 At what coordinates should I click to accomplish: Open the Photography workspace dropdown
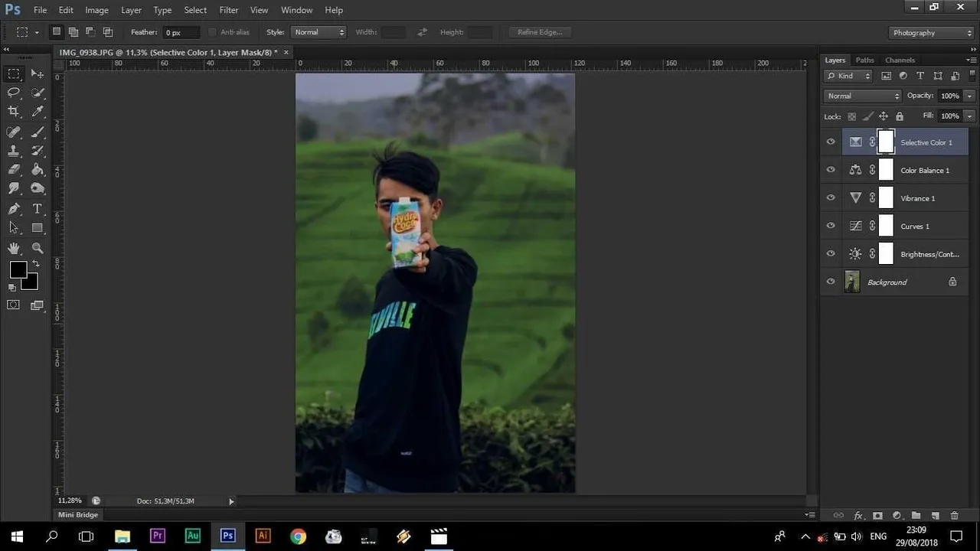[x=932, y=33]
